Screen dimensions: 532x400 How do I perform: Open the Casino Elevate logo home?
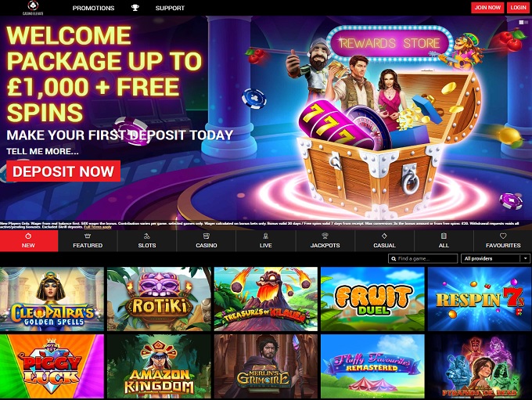pos(33,8)
